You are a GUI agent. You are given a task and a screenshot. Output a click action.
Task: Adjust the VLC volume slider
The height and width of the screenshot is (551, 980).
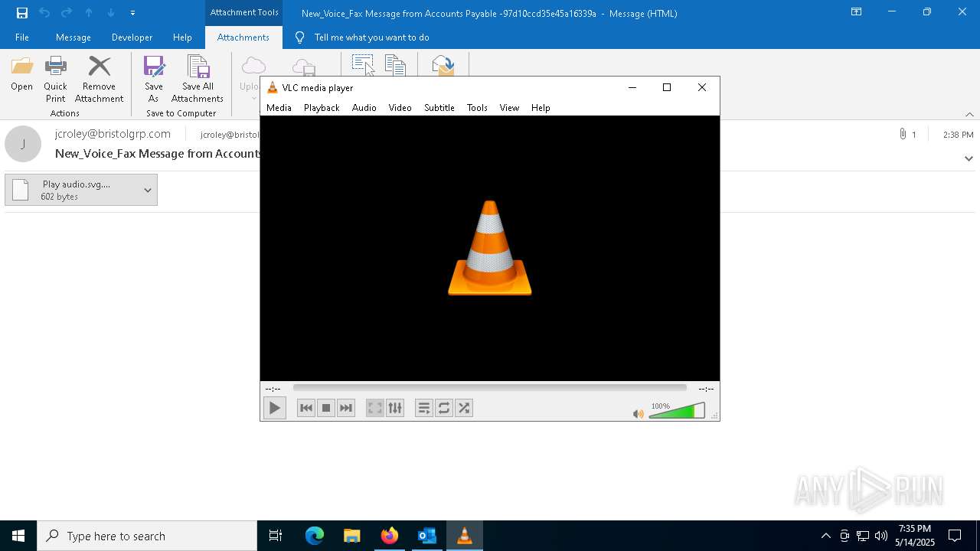coord(677,411)
